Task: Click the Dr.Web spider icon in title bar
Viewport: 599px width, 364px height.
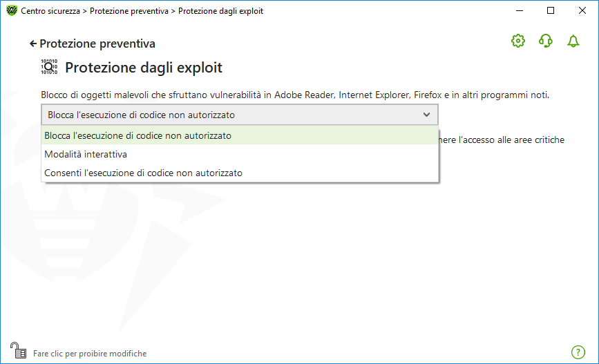Action: [x=11, y=11]
